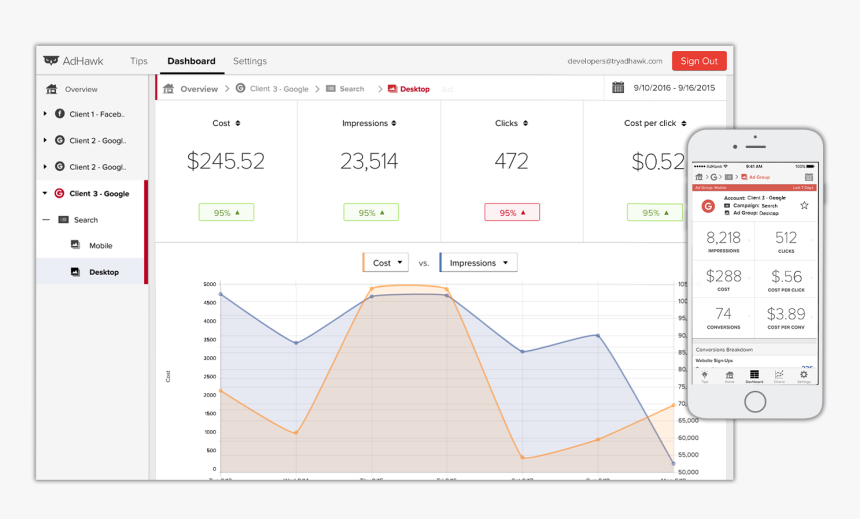Viewport: 860px width, 519px height.
Task: Tap the Settings gear in phone tab bar
Action: (804, 375)
